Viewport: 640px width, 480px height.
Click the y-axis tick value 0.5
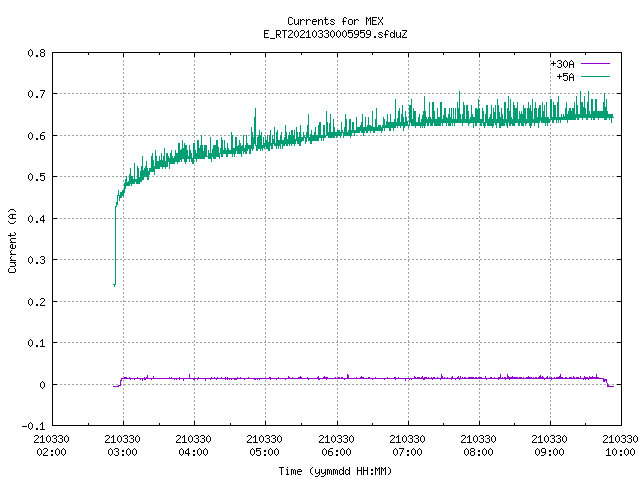(37, 177)
